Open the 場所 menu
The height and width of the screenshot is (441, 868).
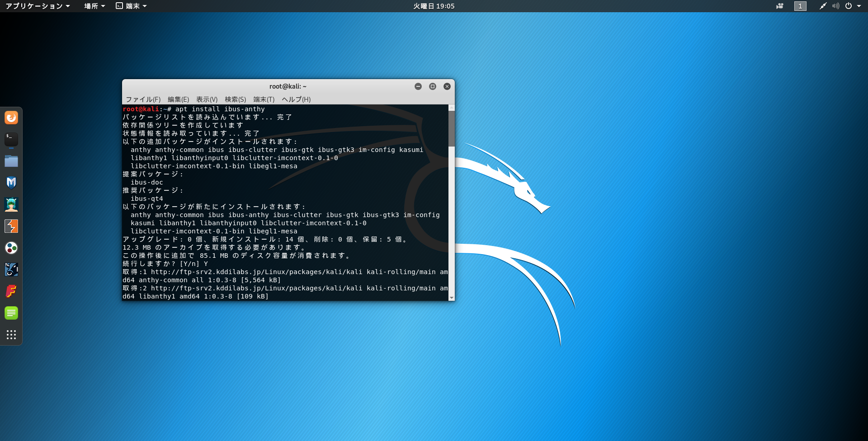[94, 6]
